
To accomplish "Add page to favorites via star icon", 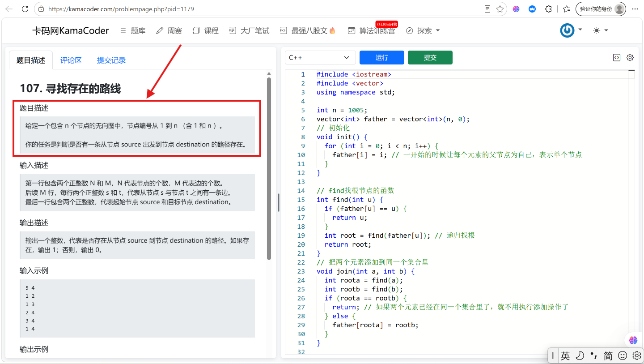I will 500,9.
